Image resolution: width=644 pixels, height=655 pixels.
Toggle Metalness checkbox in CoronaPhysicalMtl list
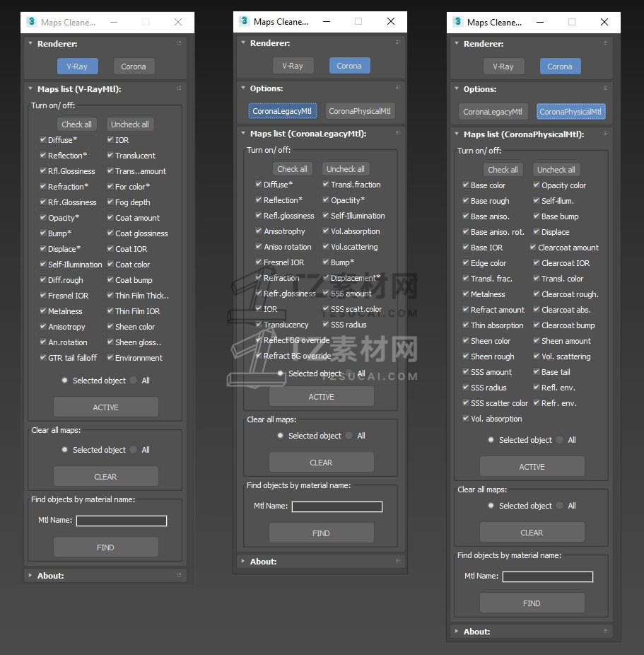[466, 294]
